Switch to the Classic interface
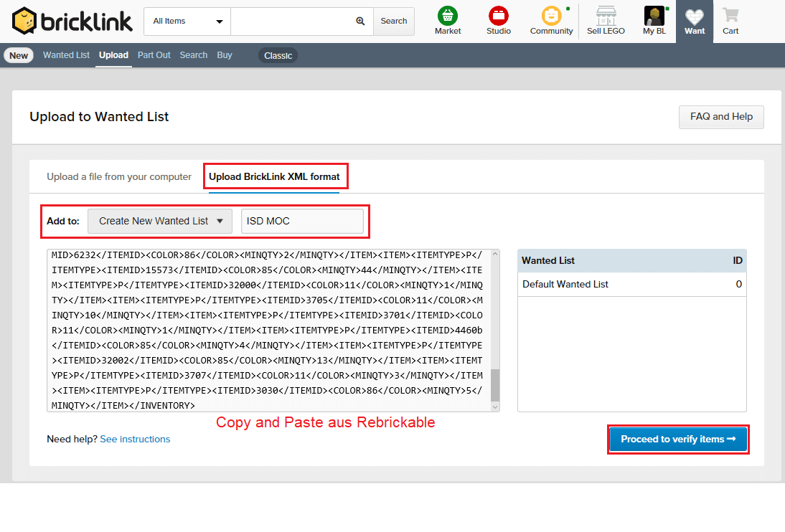This screenshot has height=532, width=785. pyautogui.click(x=278, y=55)
